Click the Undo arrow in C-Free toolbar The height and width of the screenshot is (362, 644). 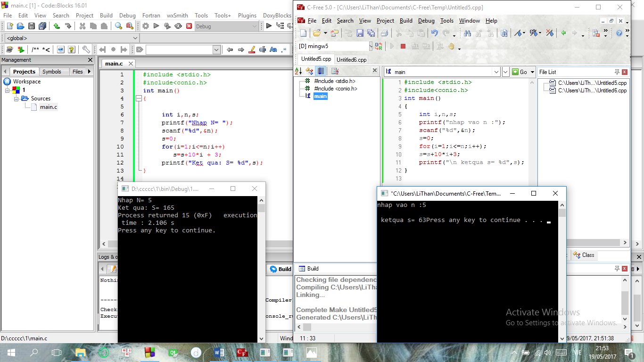pos(434,33)
